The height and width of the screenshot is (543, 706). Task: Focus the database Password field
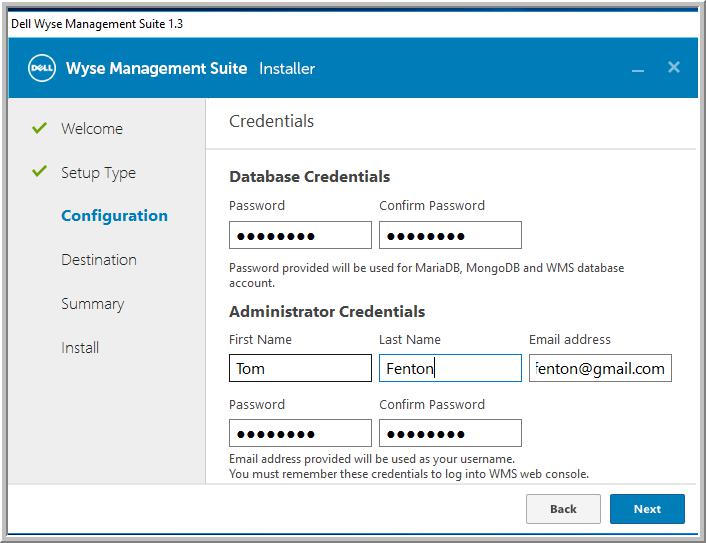point(300,235)
